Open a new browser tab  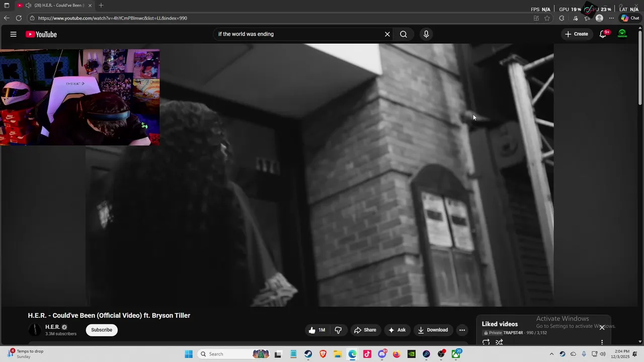pos(101,6)
